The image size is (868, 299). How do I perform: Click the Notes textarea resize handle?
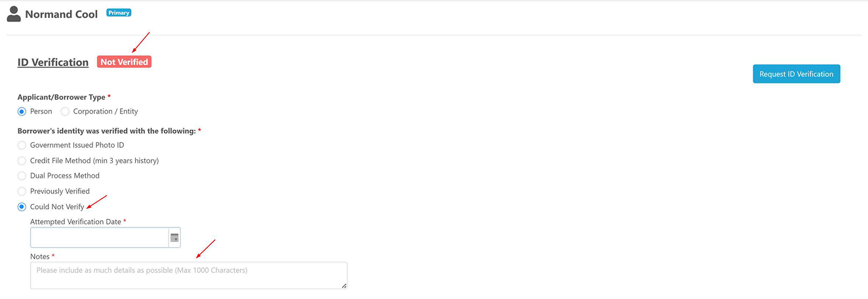(x=343, y=285)
